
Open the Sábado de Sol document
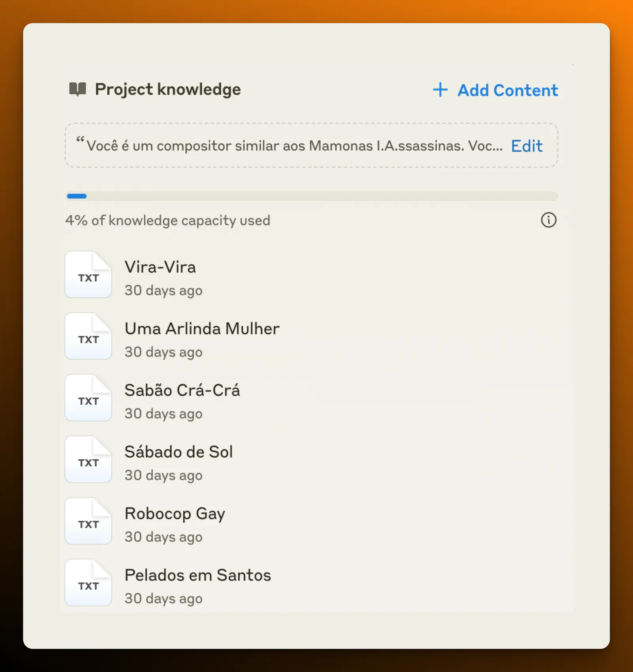179,452
